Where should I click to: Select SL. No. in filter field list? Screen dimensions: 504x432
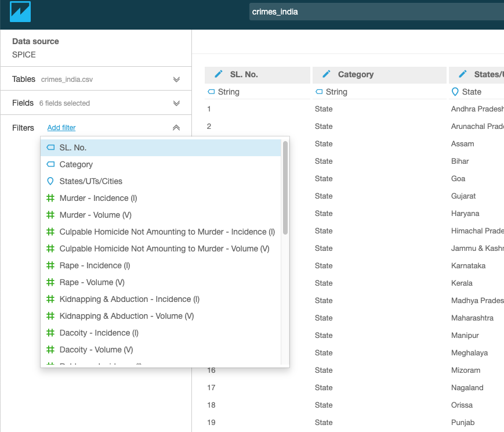click(x=73, y=148)
